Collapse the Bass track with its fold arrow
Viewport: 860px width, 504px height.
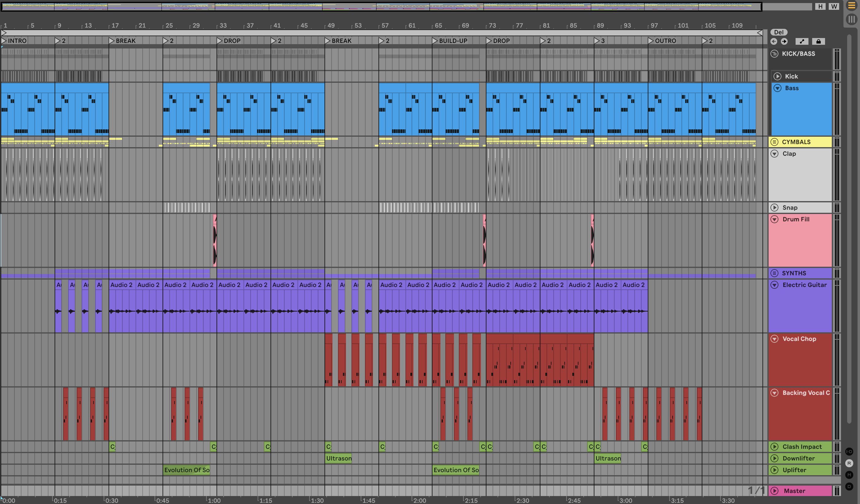coord(777,88)
